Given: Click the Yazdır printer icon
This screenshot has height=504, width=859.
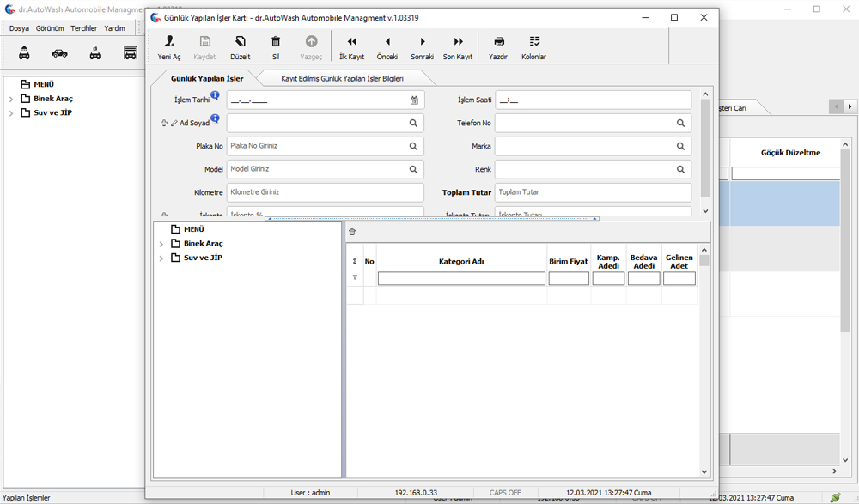Looking at the screenshot, I should click(498, 42).
